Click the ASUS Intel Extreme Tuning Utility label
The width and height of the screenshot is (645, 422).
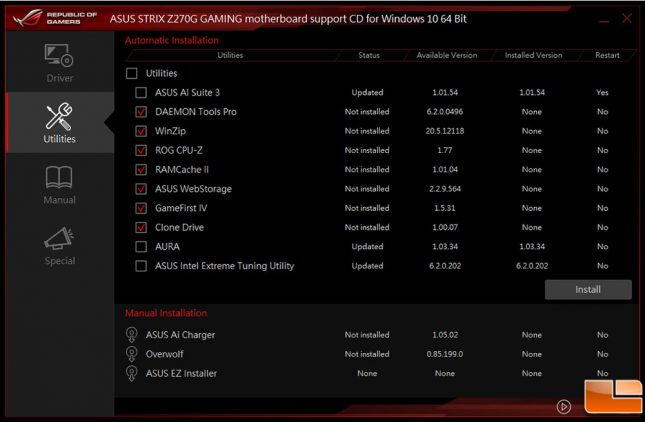pyautogui.click(x=224, y=266)
